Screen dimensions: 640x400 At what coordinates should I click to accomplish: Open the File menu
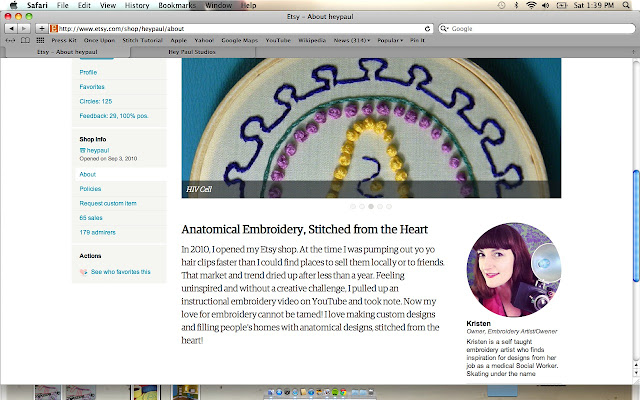(62, 5)
